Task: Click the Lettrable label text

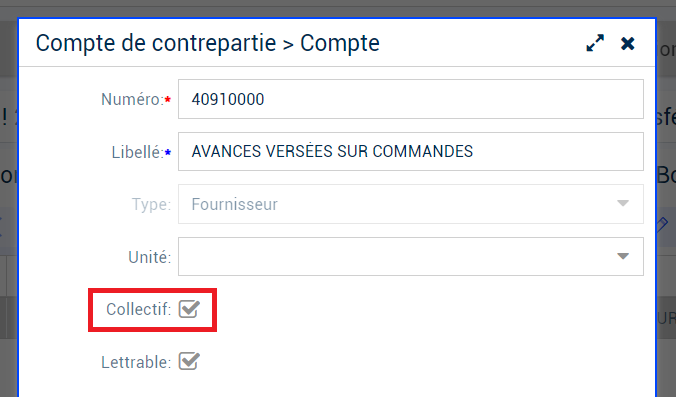Action: coord(136,362)
